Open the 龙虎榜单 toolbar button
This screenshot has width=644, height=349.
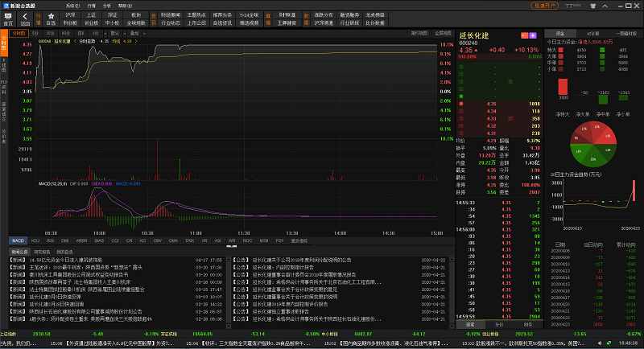tap(375, 14)
